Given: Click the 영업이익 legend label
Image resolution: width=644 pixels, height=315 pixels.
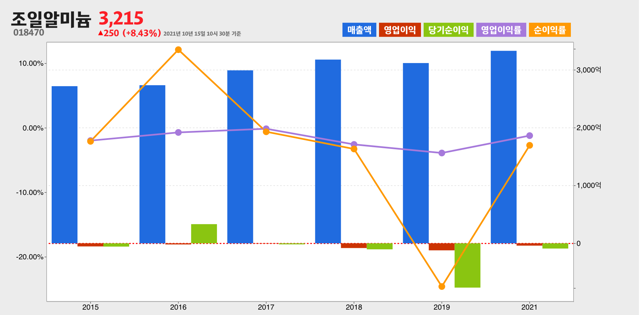Looking at the screenshot, I should pyautogui.click(x=400, y=30).
